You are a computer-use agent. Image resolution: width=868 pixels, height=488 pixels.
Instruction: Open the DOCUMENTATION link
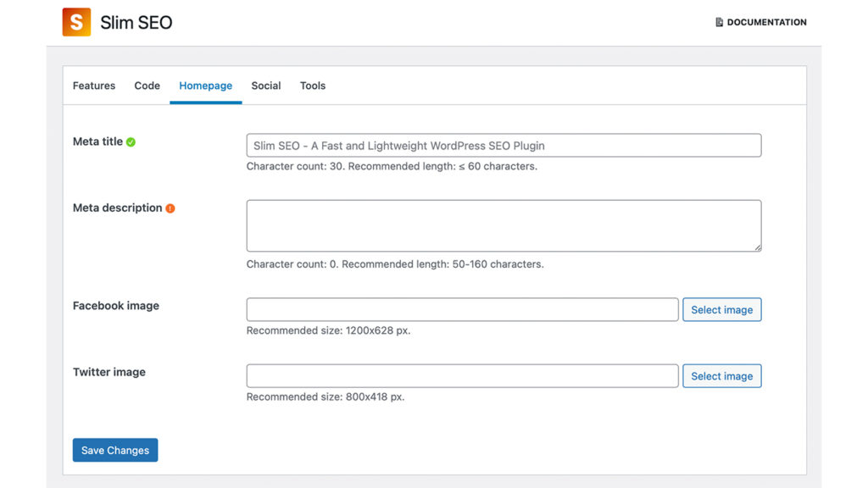pyautogui.click(x=761, y=22)
